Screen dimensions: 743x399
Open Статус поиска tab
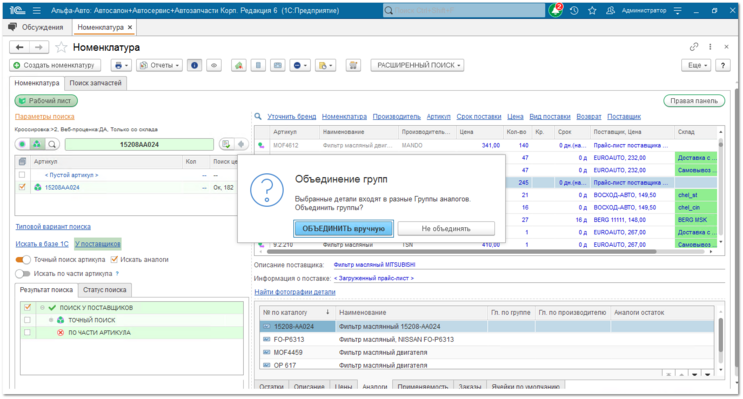105,290
